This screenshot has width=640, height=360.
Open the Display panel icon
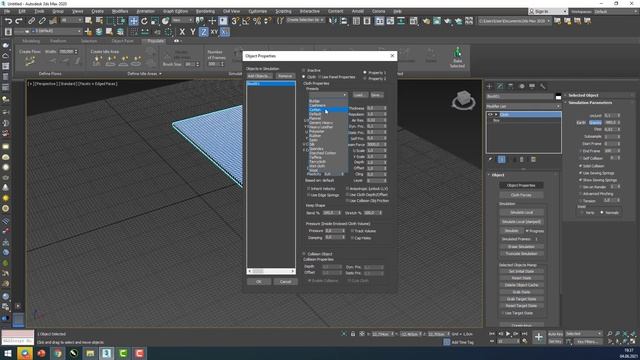532,86
